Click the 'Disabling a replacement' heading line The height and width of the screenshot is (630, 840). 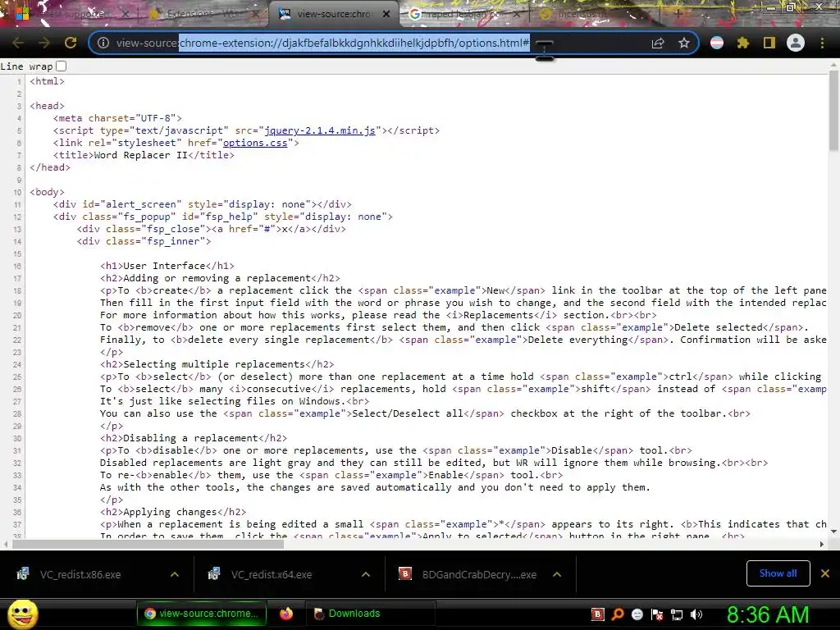(x=194, y=438)
